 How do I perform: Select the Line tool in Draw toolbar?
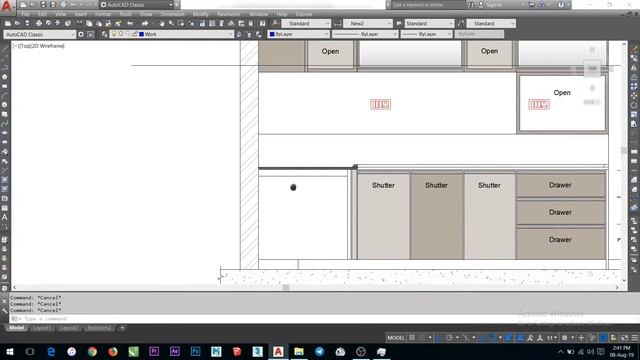pyautogui.click(x=4, y=49)
